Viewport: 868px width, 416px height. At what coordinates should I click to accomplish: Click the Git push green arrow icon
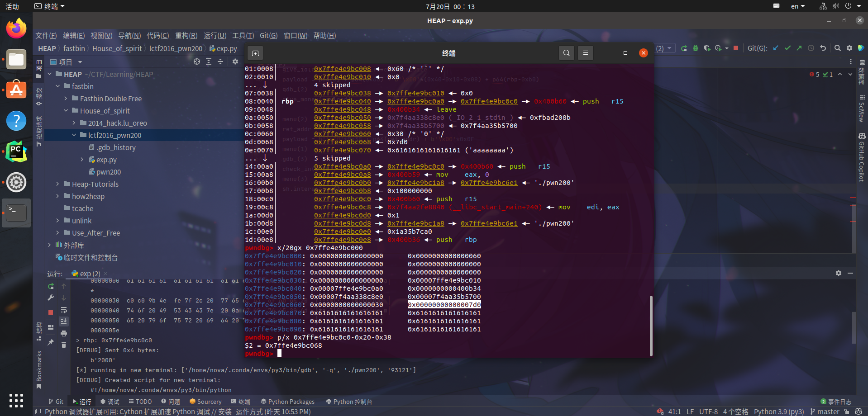tap(799, 48)
